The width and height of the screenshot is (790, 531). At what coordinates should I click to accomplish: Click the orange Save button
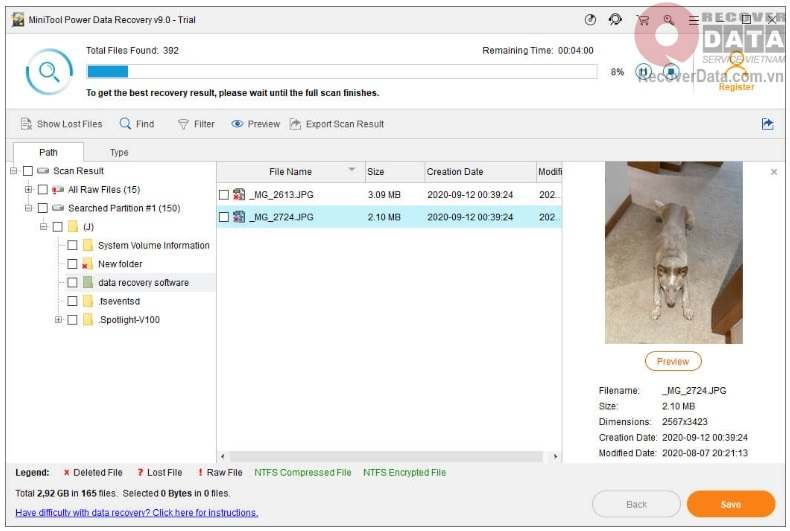coord(731,504)
